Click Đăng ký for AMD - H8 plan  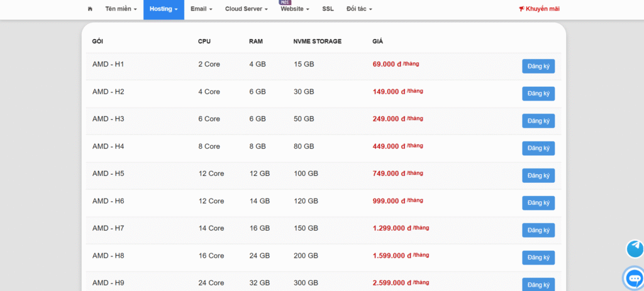coord(538,258)
